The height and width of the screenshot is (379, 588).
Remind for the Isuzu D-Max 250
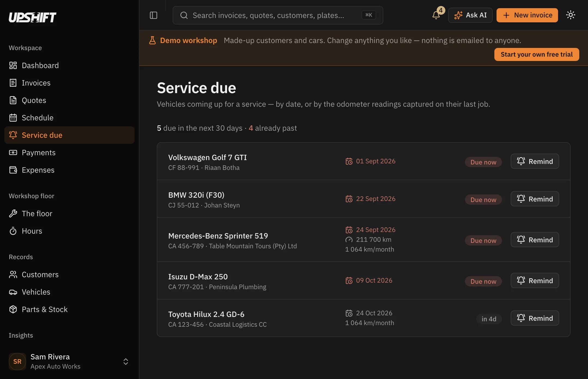[535, 281]
